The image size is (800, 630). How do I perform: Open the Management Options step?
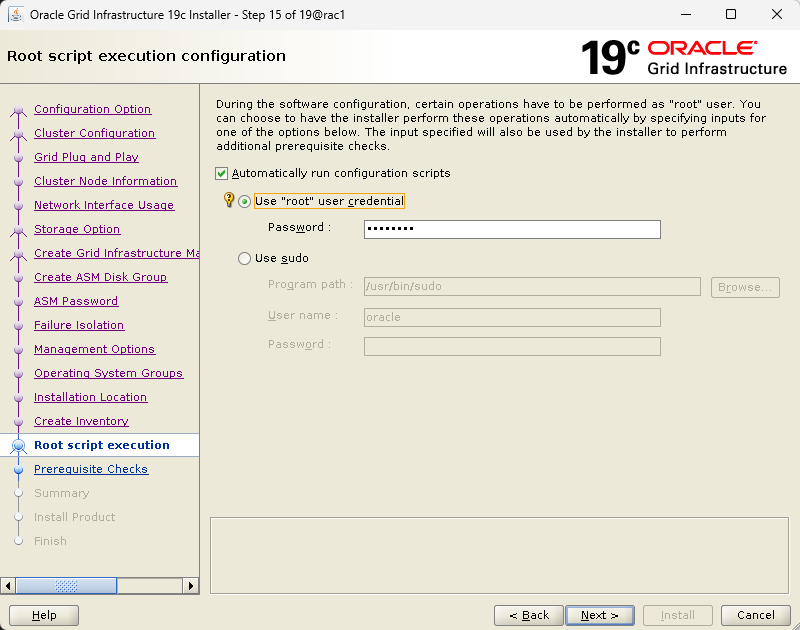coord(94,349)
